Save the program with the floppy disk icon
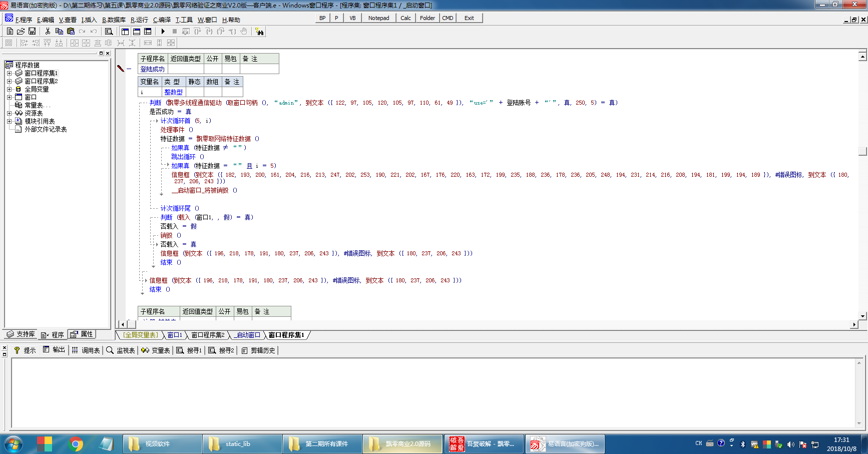Viewport: 868px width, 454px height. 32,31
